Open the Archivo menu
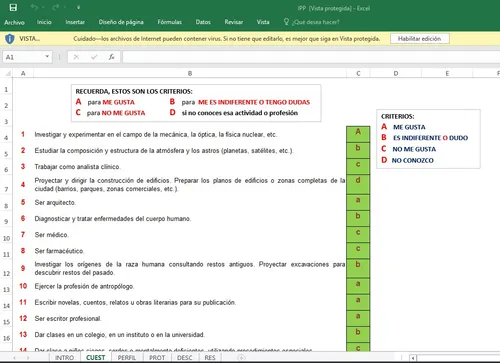Viewport: 500px width, 363px height. [x=14, y=22]
